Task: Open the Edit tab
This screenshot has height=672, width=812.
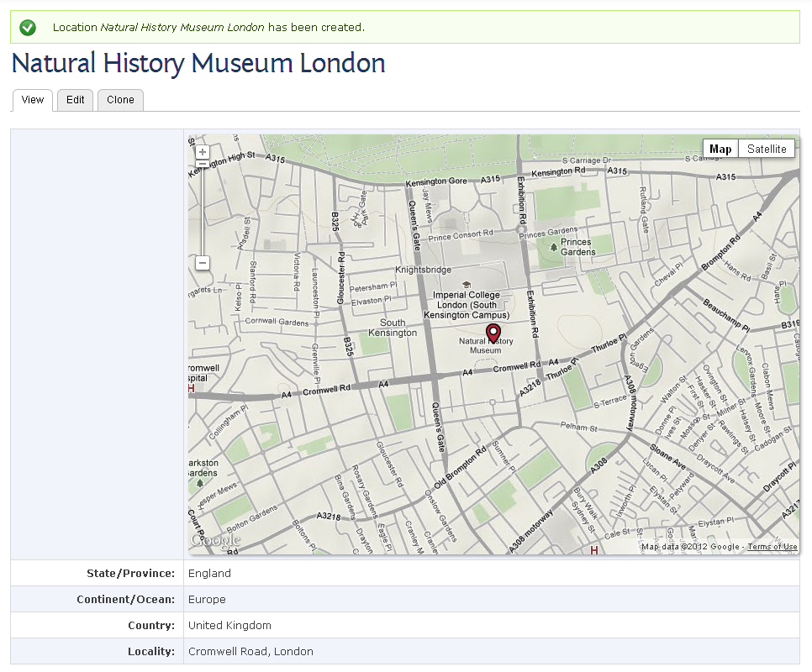Action: pos(75,100)
